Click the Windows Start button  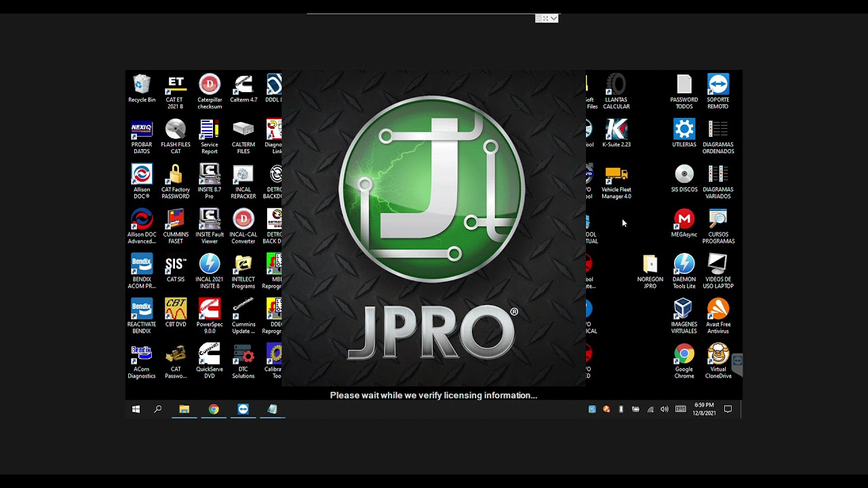coord(136,409)
